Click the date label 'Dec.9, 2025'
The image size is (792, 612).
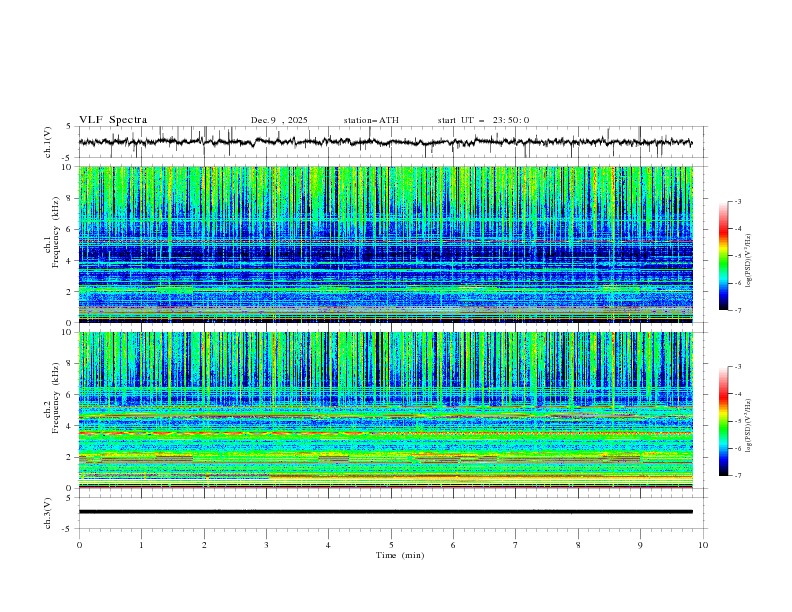pyautogui.click(x=279, y=120)
